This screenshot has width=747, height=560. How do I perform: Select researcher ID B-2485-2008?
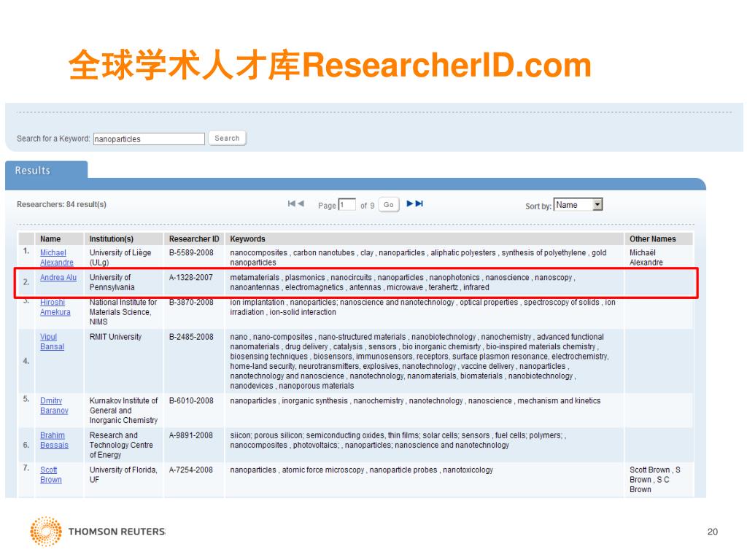tap(191, 337)
